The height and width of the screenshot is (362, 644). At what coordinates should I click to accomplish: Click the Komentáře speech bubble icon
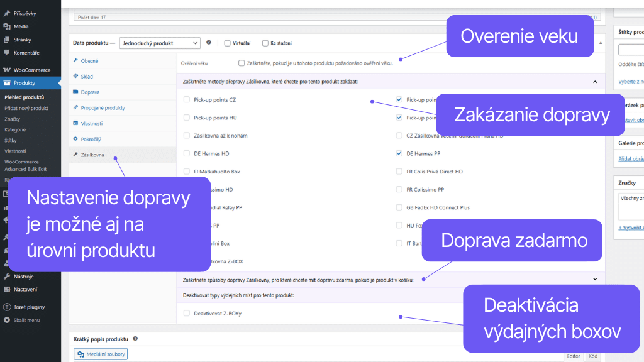tap(6, 53)
